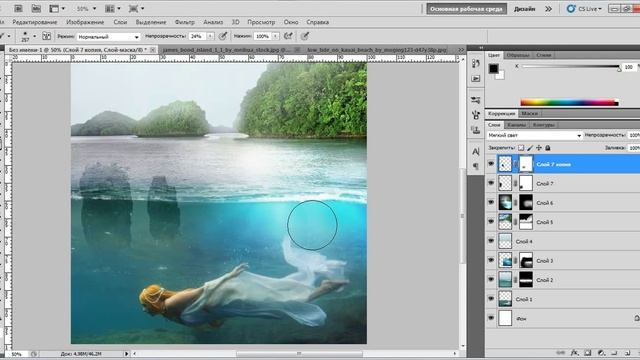The width and height of the screenshot is (640, 360).
Task: Open the Clone Source panel icon
Action: pos(476,130)
